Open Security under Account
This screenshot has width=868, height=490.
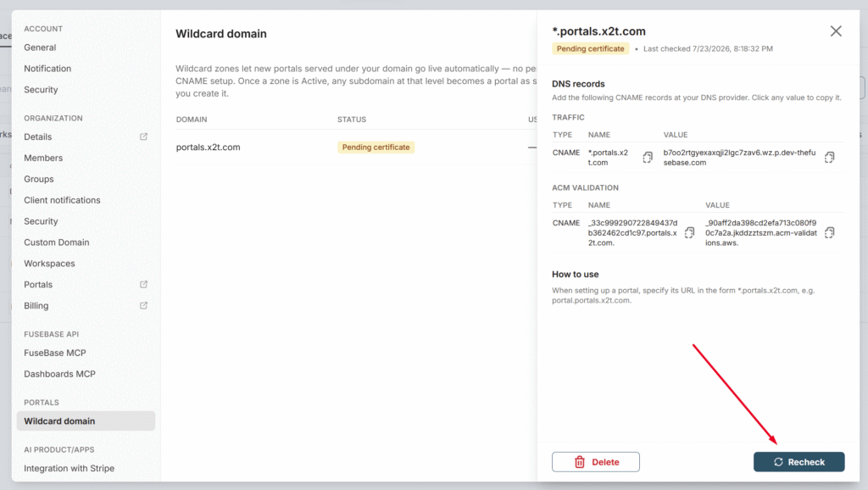[41, 90]
